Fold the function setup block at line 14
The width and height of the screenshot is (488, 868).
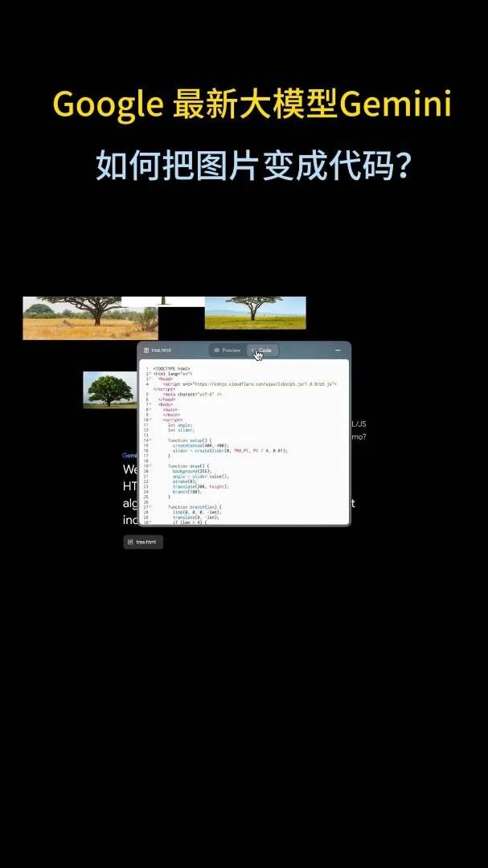[150, 440]
